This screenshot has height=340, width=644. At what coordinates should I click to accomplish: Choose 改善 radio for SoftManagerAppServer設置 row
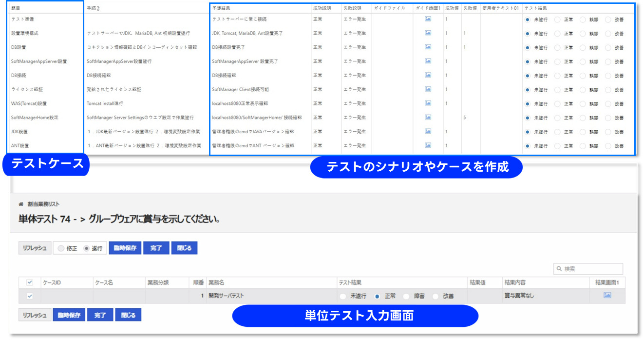608,61
